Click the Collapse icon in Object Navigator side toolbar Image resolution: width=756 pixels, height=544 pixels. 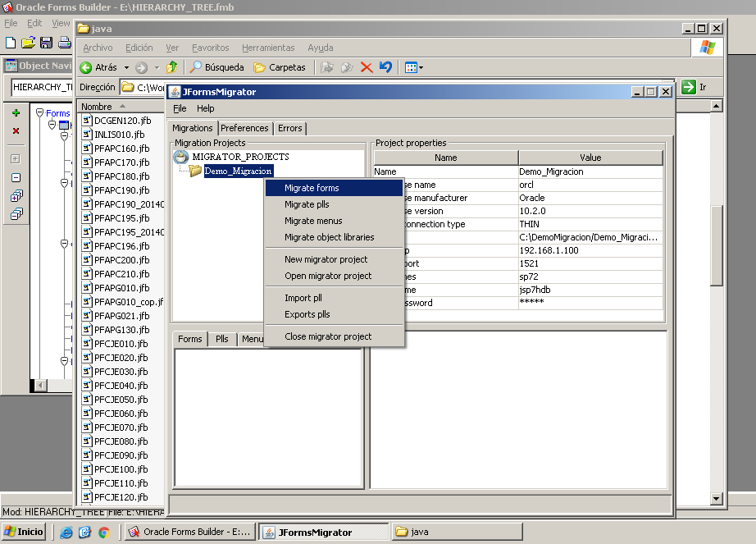16,177
